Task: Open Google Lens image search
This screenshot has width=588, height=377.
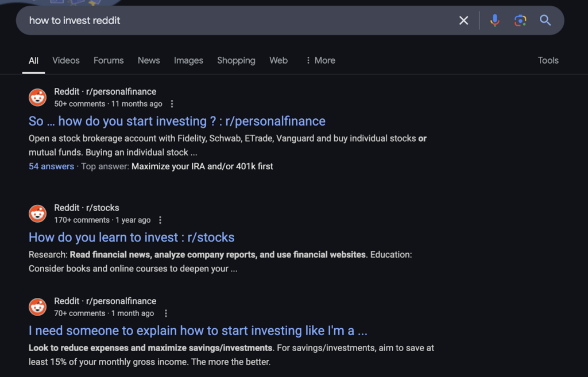Action: click(520, 20)
